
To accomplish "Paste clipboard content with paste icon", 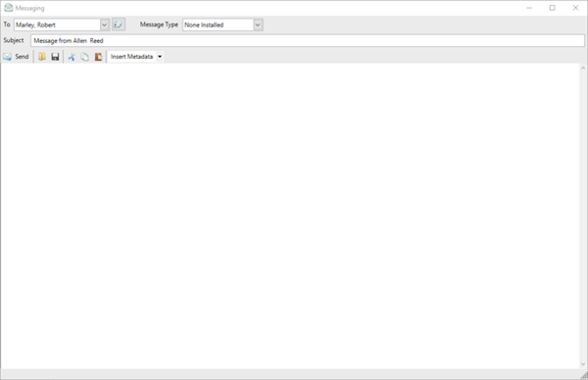I will (98, 57).
